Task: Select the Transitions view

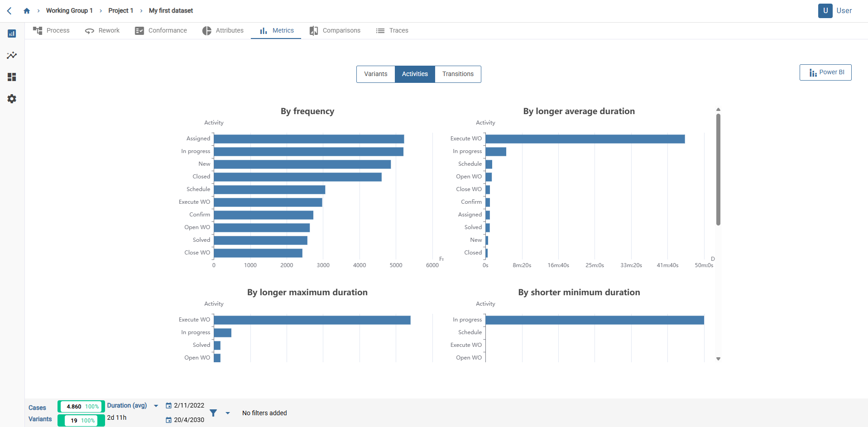Action: (x=457, y=74)
